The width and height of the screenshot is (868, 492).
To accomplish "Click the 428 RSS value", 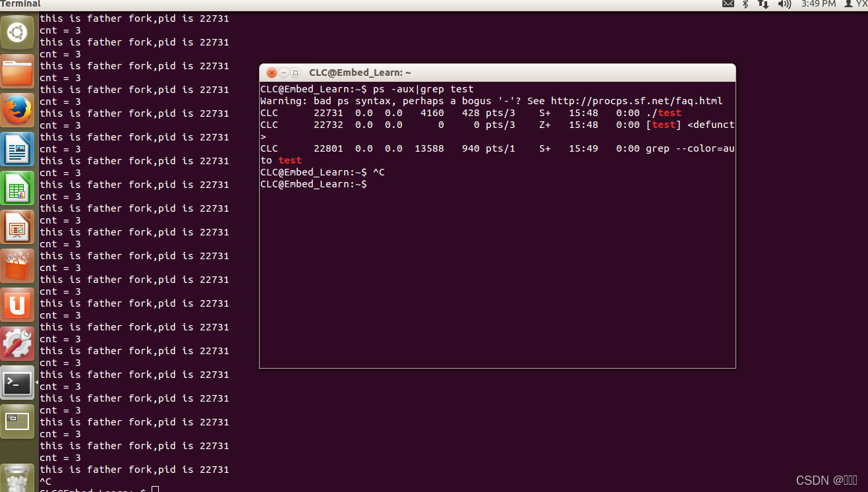I will click(471, 113).
